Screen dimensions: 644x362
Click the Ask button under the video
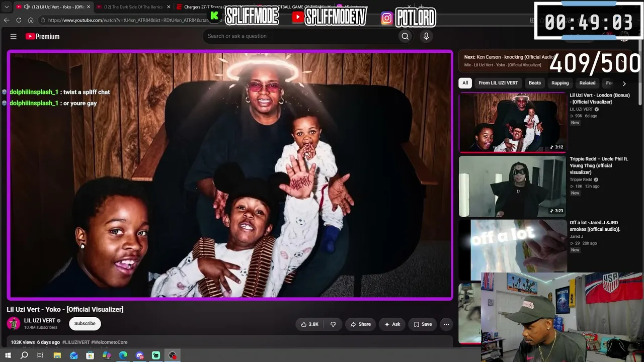click(x=392, y=324)
